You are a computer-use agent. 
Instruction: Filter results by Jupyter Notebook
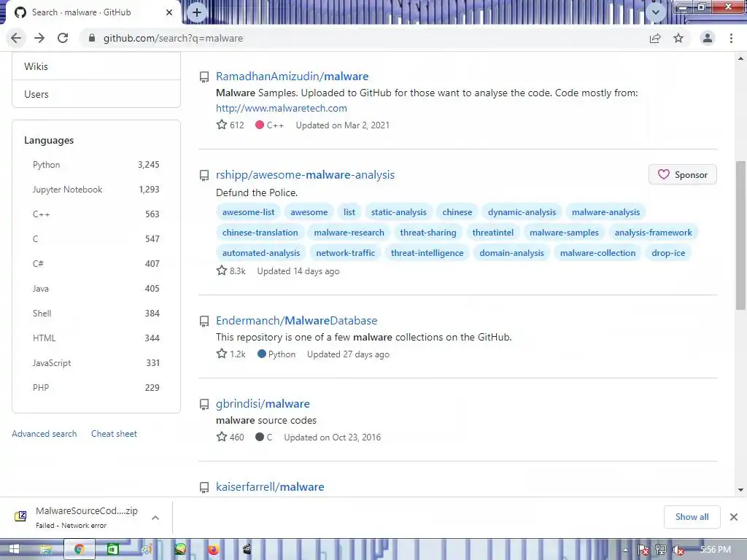(x=96, y=190)
